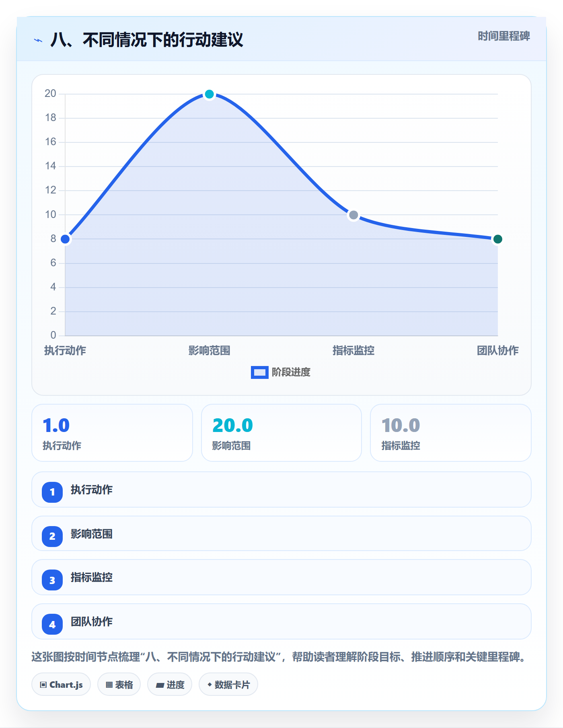Click the number 1 badge beside 执行动作
Image resolution: width=563 pixels, height=728 pixels.
52,492
